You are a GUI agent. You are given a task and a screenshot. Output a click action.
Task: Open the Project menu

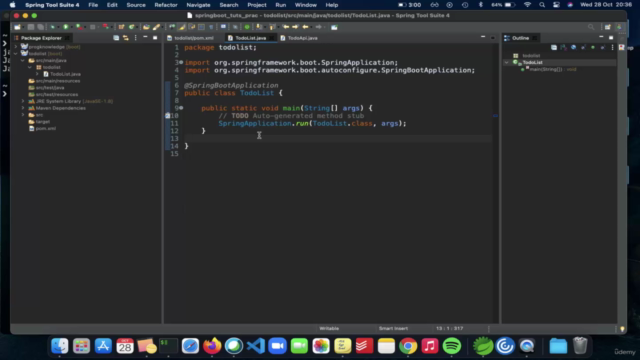[x=257, y=5]
